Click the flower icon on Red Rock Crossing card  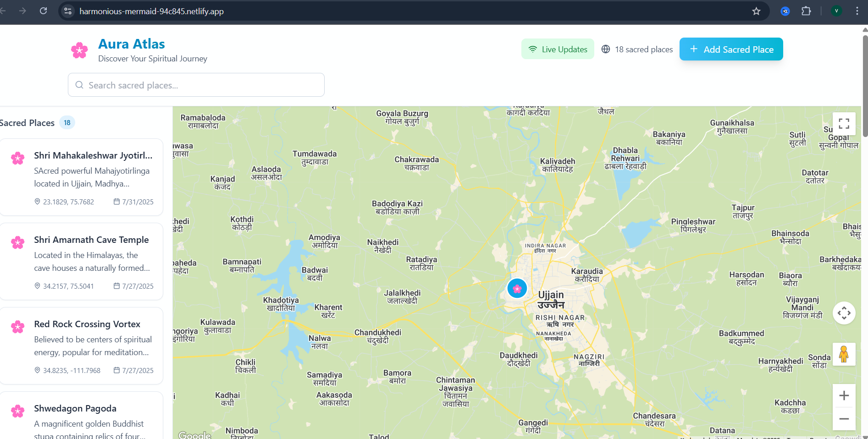[18, 327]
